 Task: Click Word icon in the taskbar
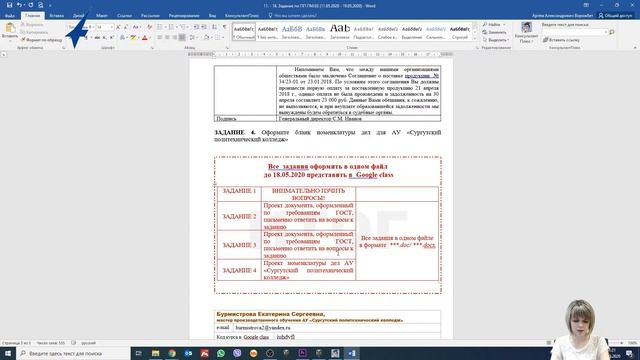(351, 353)
